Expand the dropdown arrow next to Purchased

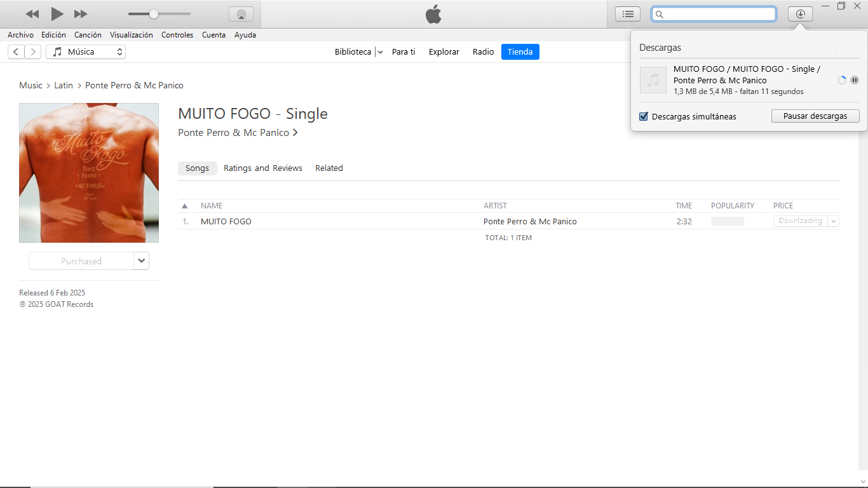142,261
